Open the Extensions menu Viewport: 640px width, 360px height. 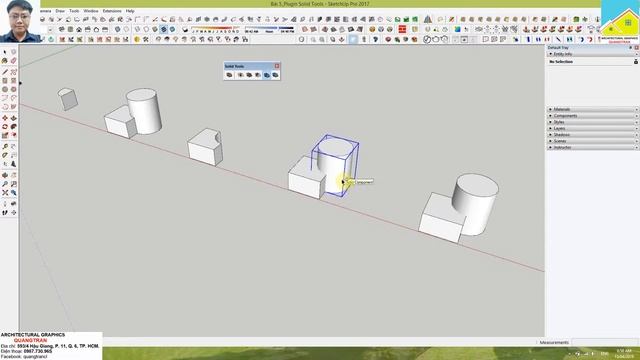[x=112, y=11]
